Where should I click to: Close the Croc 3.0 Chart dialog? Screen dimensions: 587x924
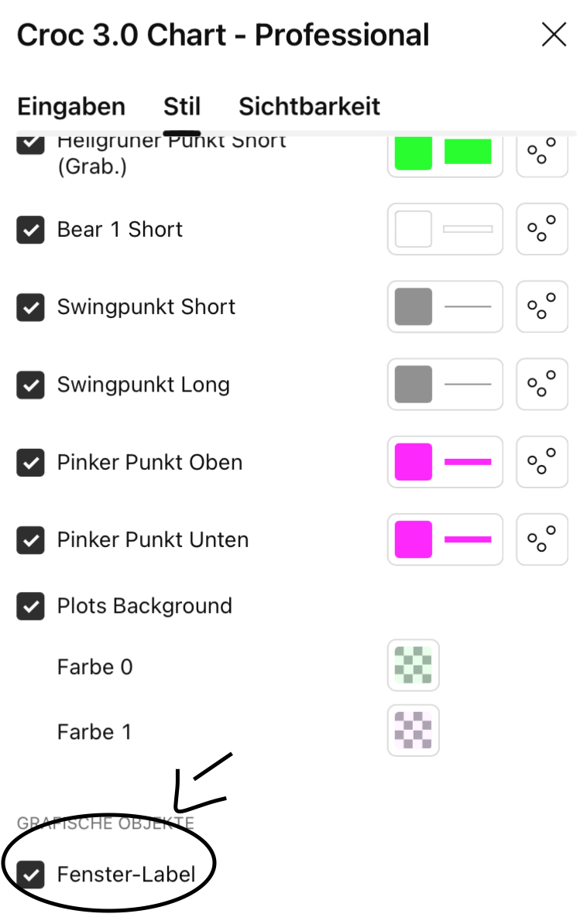tap(554, 35)
